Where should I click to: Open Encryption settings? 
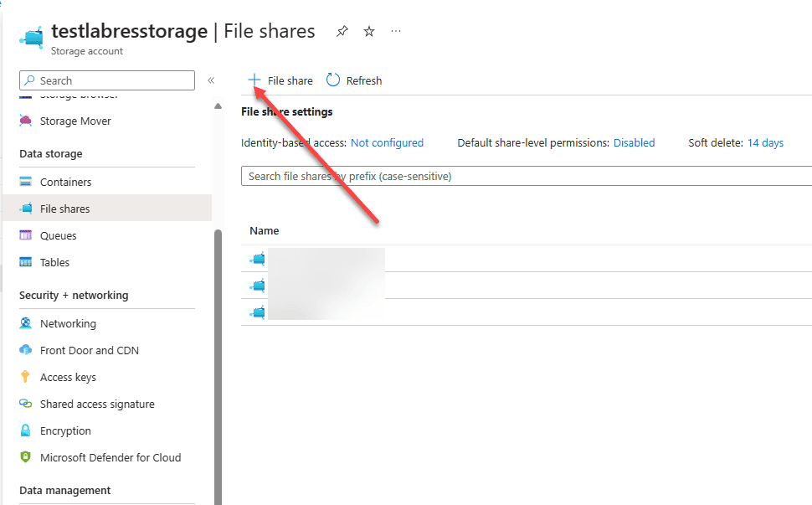[x=65, y=431]
